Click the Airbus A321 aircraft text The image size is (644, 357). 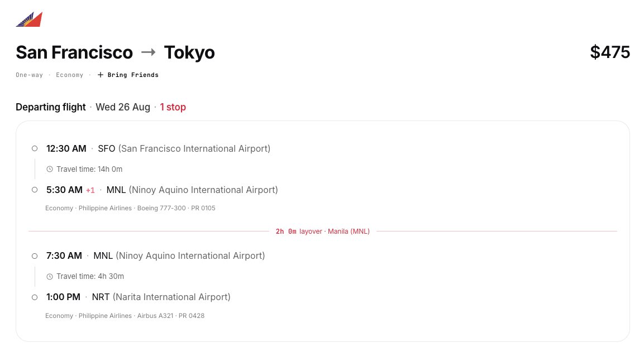[155, 316]
